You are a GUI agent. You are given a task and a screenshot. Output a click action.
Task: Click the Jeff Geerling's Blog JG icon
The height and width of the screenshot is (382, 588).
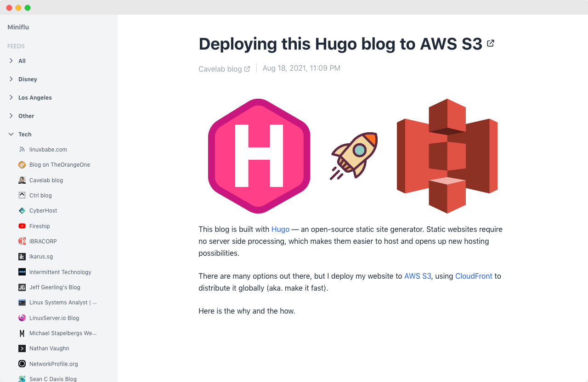coord(22,287)
